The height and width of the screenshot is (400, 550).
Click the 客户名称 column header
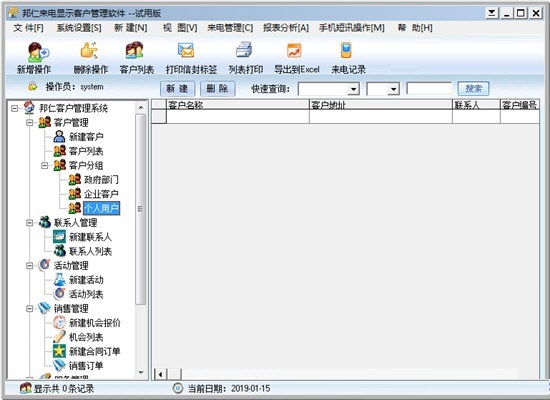point(238,105)
